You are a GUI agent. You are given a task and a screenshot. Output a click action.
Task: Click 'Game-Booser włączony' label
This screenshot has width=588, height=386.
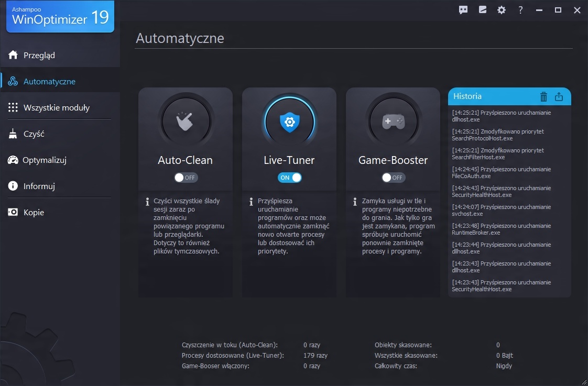click(215, 366)
